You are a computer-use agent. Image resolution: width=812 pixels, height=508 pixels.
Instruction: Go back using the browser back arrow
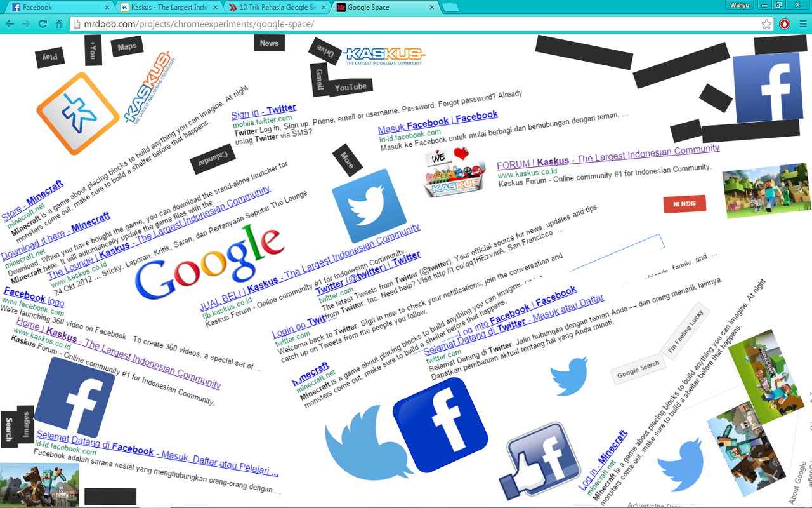coord(10,24)
